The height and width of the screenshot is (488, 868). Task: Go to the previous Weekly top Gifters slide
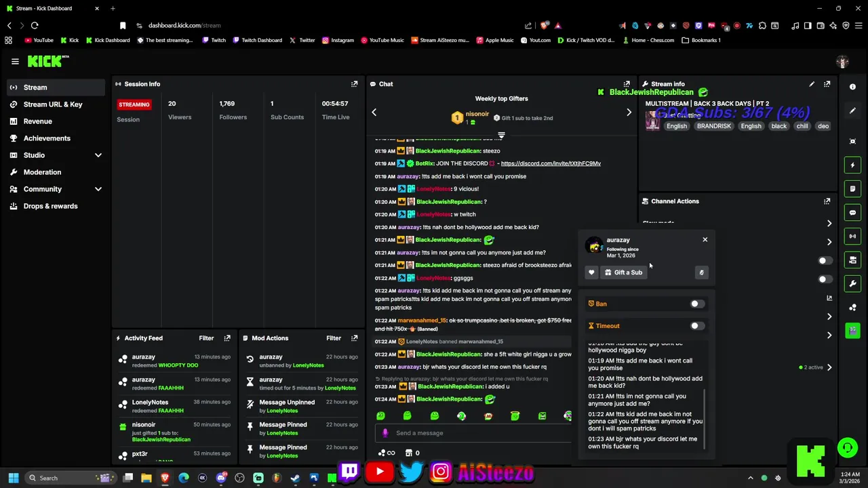374,113
